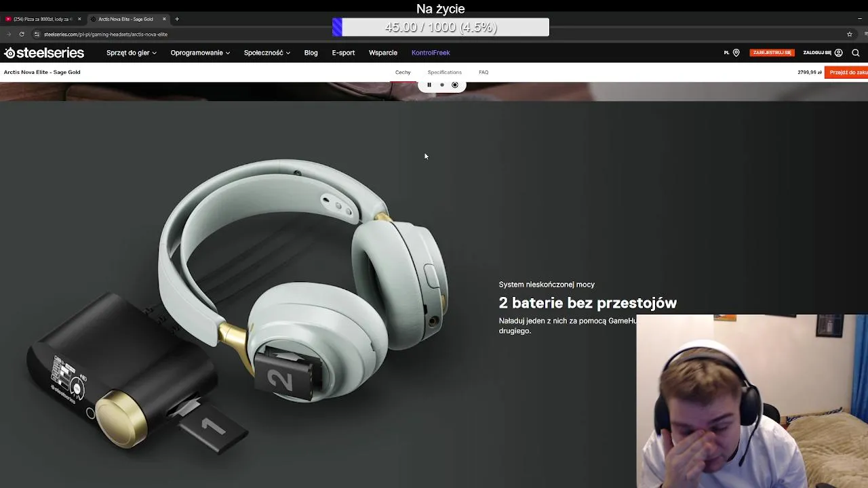Click the ZAREJESTRUJ SIĘ button

(772, 53)
